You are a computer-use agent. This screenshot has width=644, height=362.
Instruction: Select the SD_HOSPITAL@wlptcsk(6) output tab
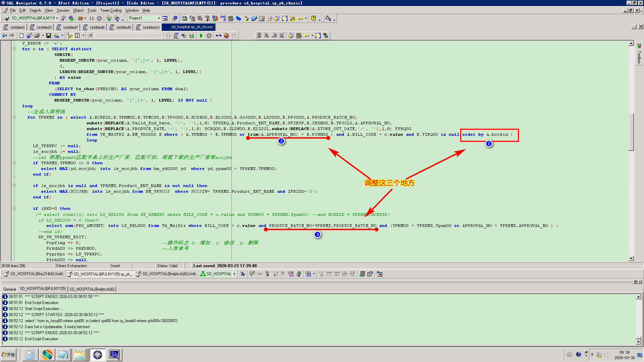coord(92,289)
